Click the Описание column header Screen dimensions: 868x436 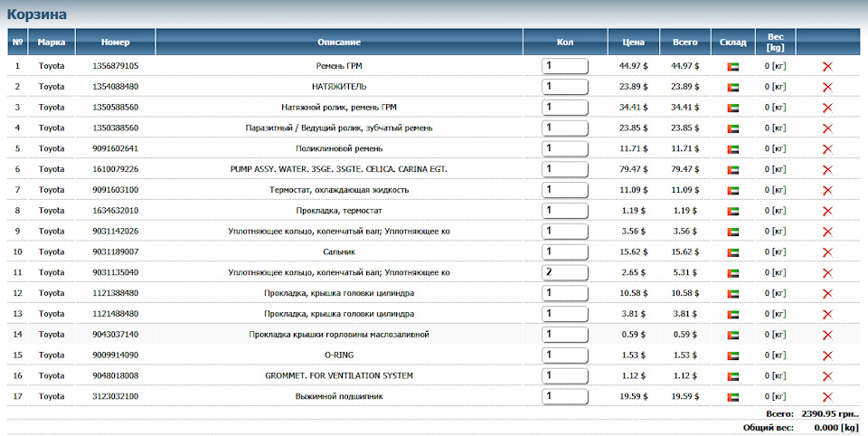click(339, 43)
